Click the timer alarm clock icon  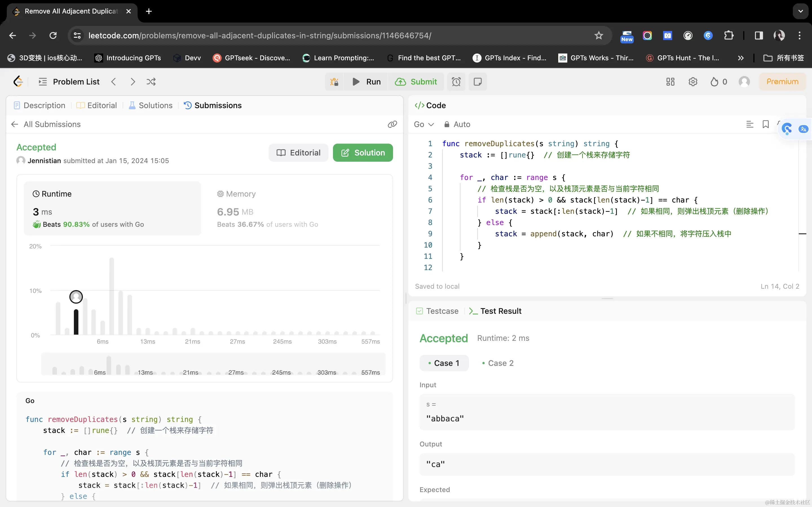[x=456, y=82]
